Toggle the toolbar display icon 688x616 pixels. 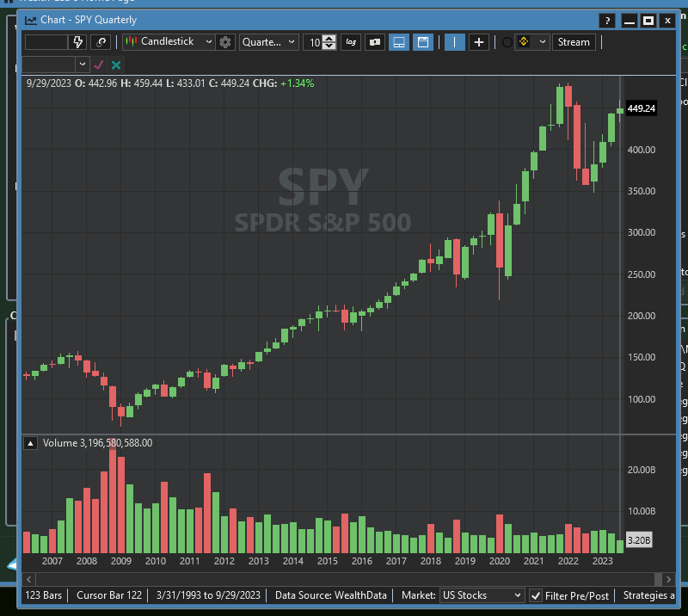click(422, 42)
